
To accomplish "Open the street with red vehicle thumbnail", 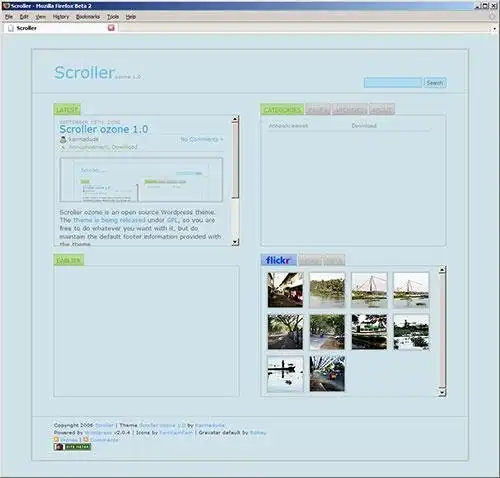I will [x=327, y=374].
